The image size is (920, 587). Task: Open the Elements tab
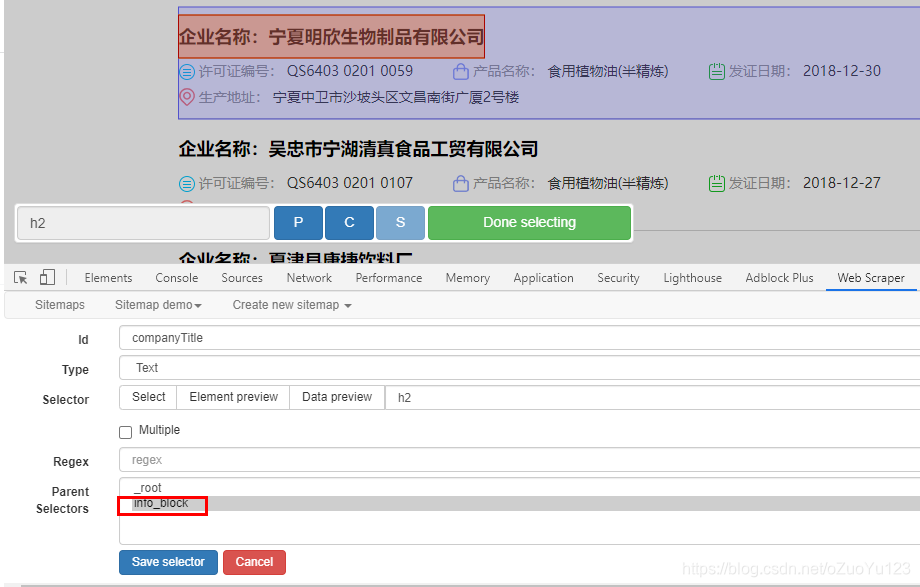pyautogui.click(x=108, y=278)
